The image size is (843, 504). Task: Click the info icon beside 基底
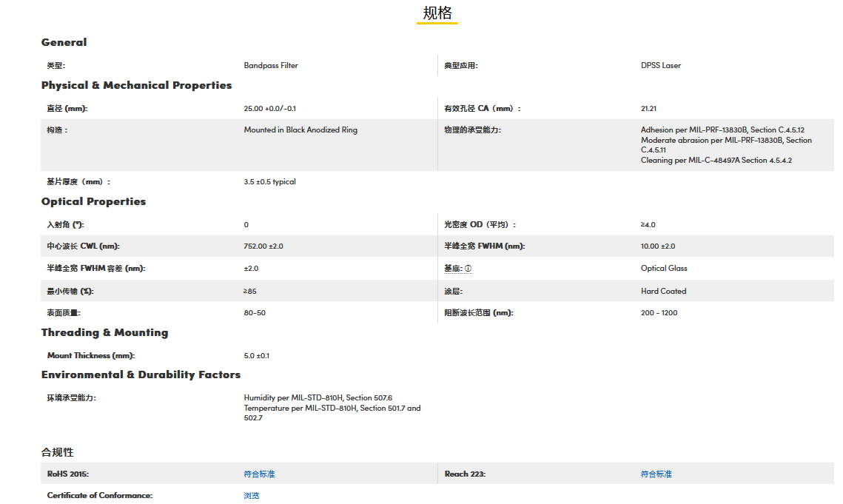tap(468, 269)
